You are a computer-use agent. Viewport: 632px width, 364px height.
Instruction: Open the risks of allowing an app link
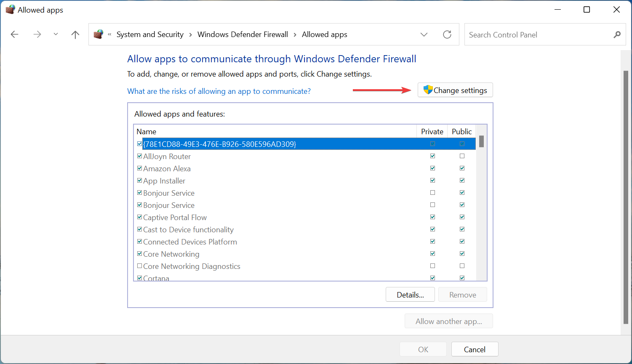(219, 91)
